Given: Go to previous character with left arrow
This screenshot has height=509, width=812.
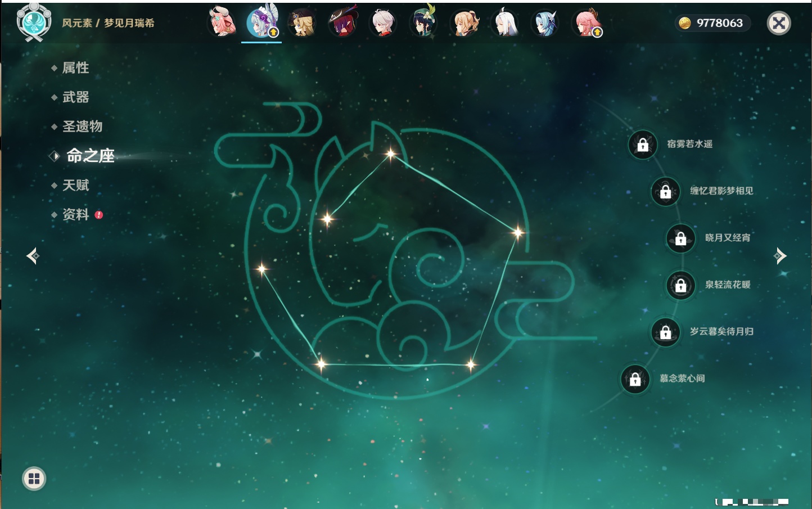Looking at the screenshot, I should (33, 256).
